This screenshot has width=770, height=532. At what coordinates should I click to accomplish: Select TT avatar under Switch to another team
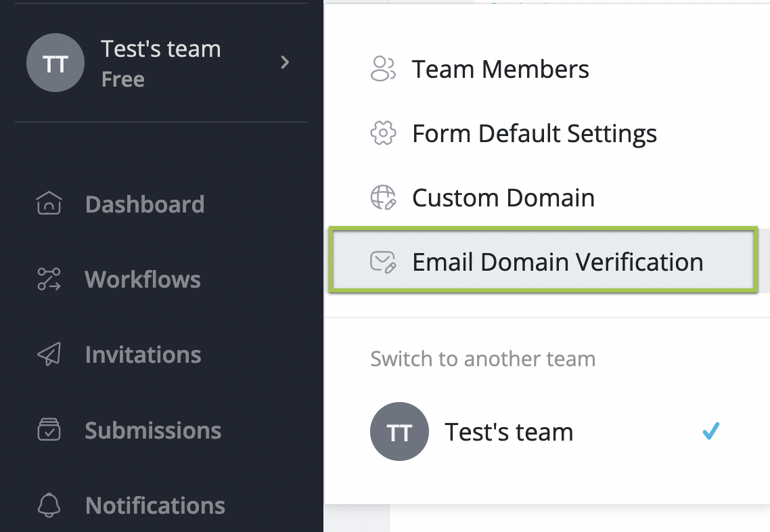click(x=399, y=432)
